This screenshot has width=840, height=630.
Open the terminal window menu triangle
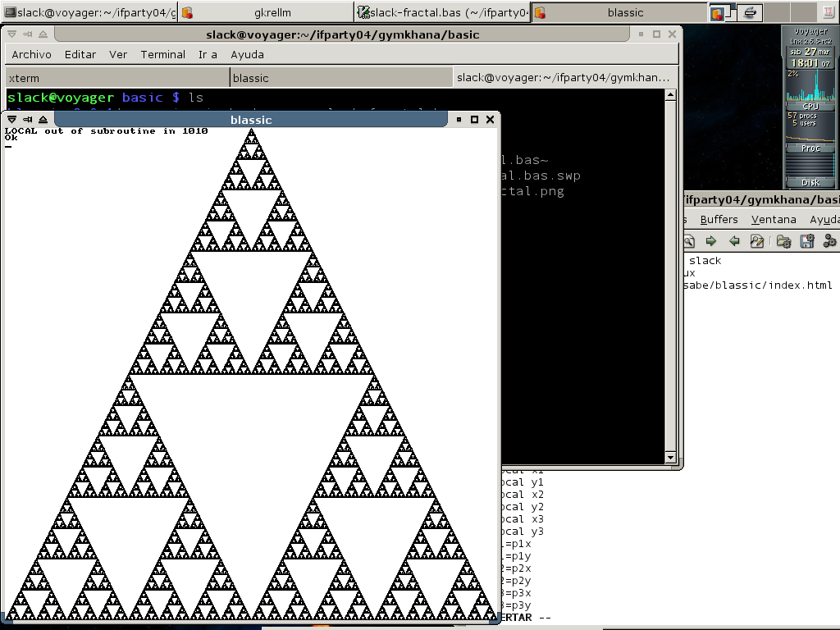tap(12, 34)
